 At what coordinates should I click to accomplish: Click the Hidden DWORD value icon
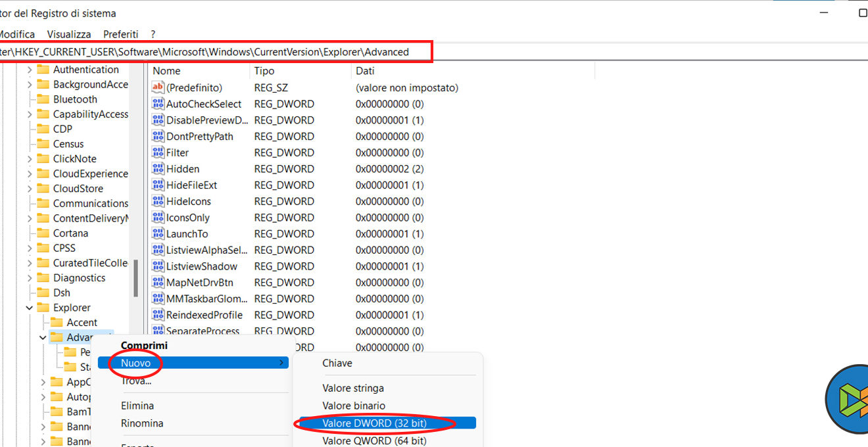(x=158, y=169)
